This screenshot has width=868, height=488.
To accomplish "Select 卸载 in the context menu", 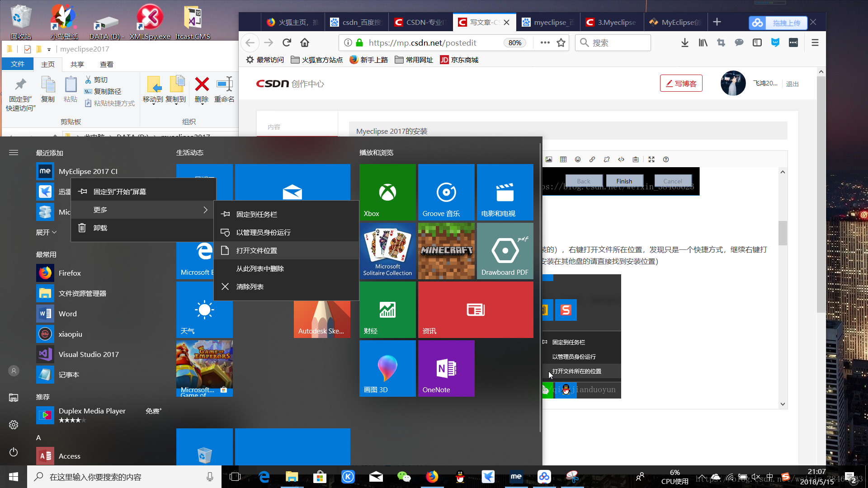I will pos(143,228).
